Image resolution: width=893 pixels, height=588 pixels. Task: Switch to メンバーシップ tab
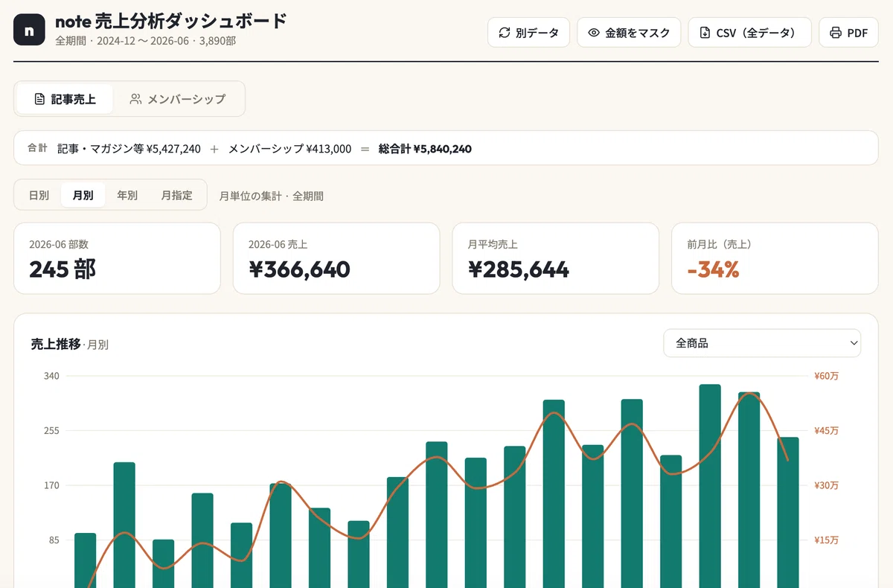click(179, 99)
